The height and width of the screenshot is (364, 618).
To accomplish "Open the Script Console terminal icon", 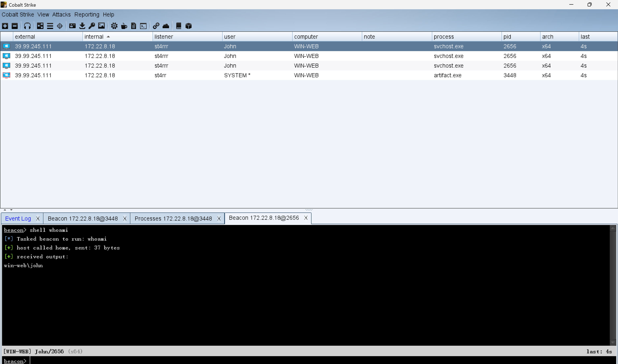I will point(143,26).
